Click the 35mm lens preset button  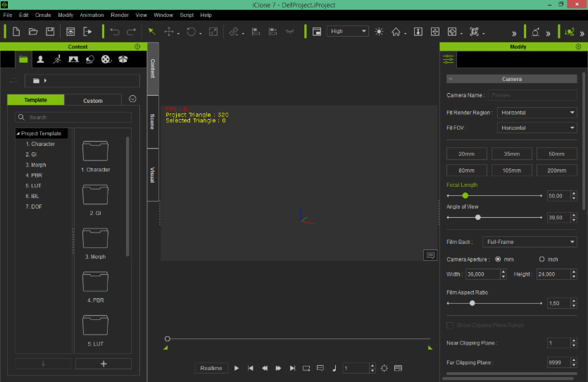(x=512, y=154)
